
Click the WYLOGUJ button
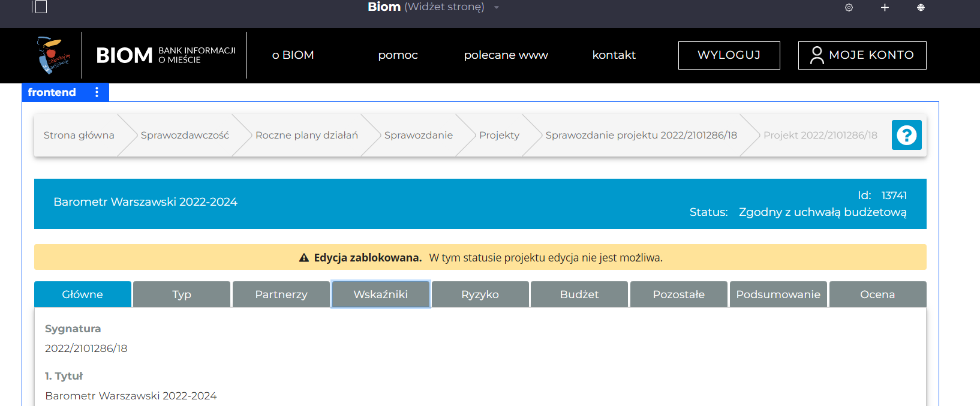(729, 55)
